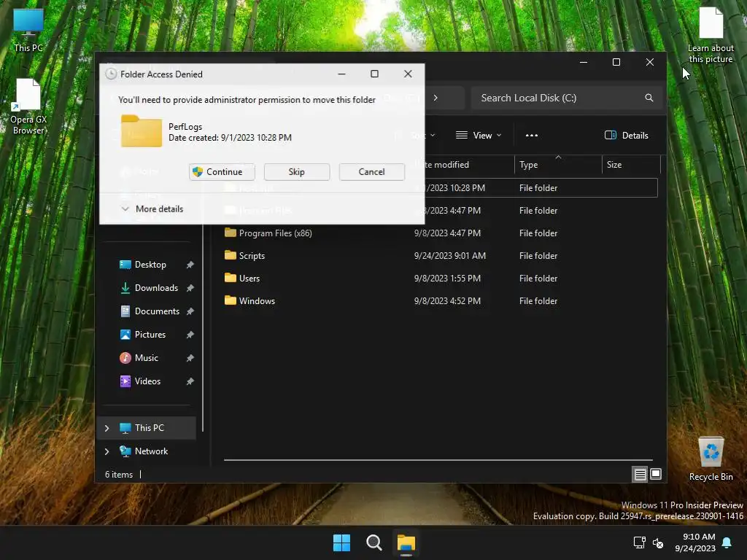Click Continue to grant administrator permission

(222, 172)
